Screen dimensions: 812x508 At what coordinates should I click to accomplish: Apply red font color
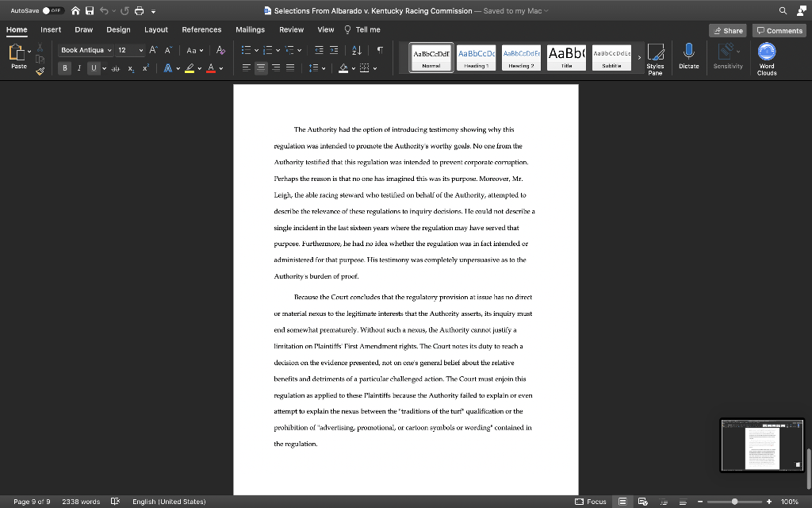click(x=211, y=68)
